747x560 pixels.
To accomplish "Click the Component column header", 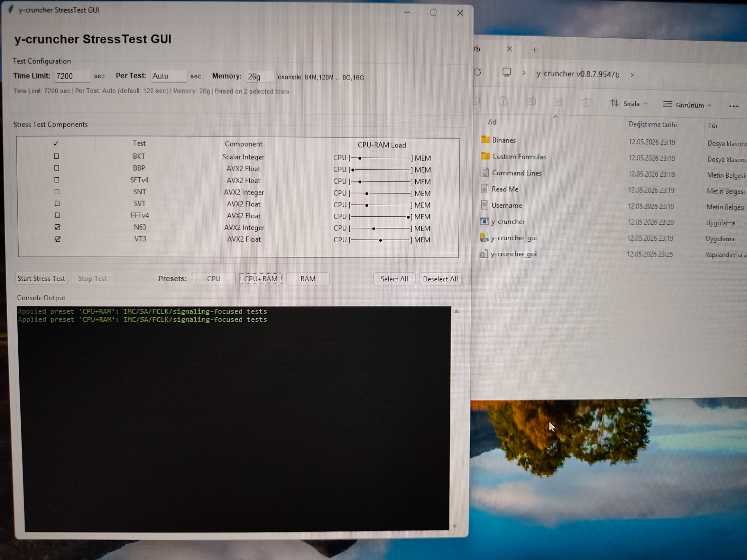I will [x=243, y=144].
